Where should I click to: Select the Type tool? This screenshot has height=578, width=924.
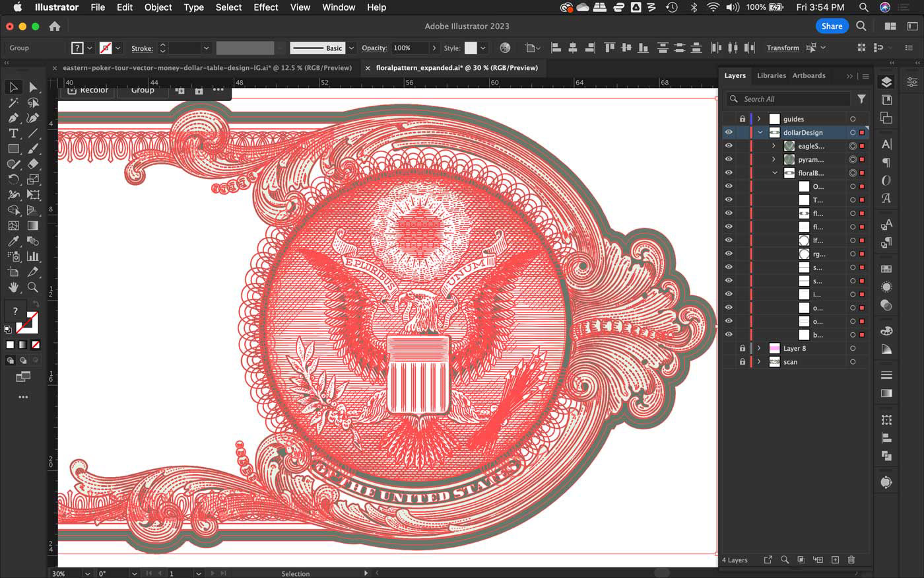point(13,133)
